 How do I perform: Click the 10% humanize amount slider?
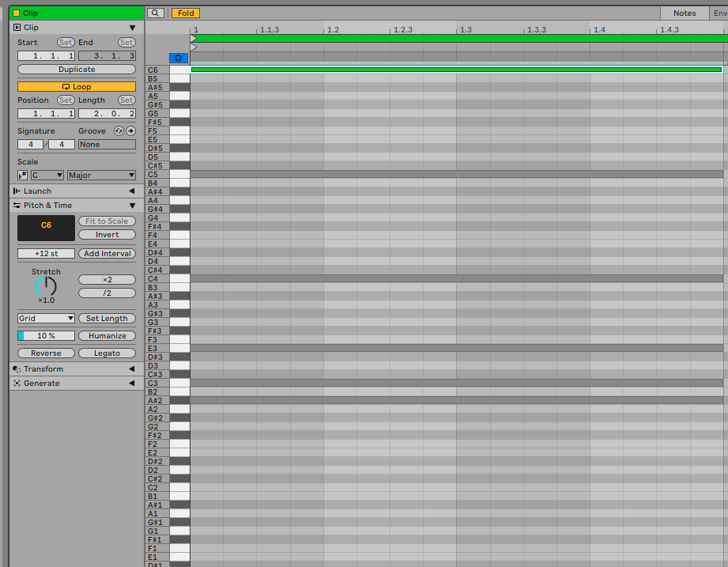(46, 336)
